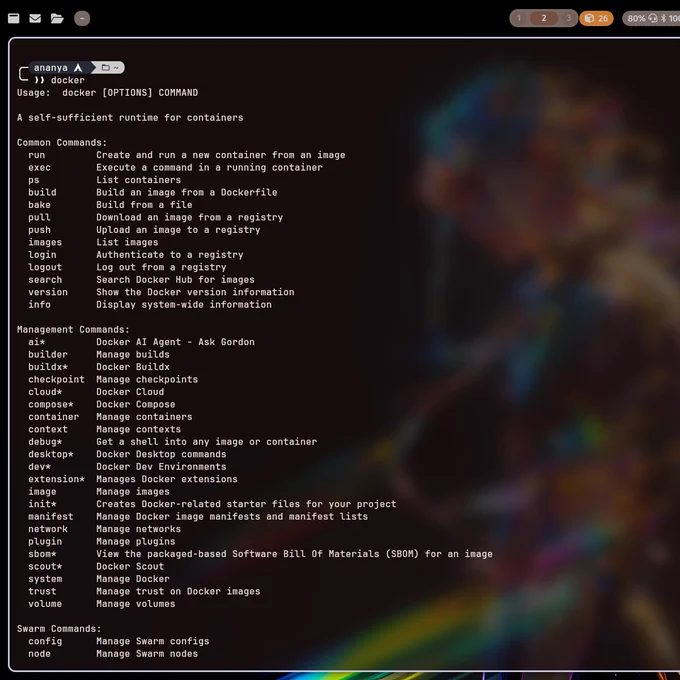Click the 'Swarm Commands:' heading

tap(59, 629)
